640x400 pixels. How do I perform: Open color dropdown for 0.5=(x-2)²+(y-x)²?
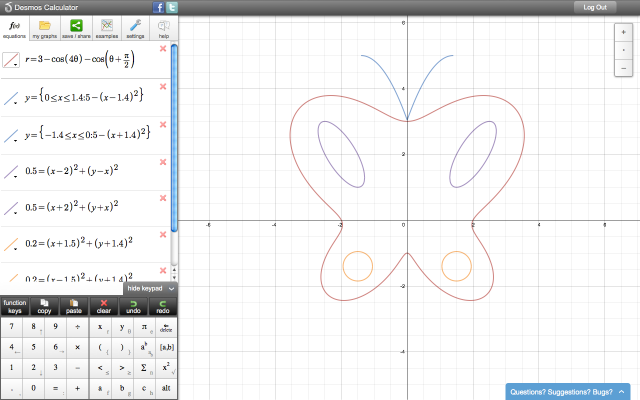coord(11,172)
